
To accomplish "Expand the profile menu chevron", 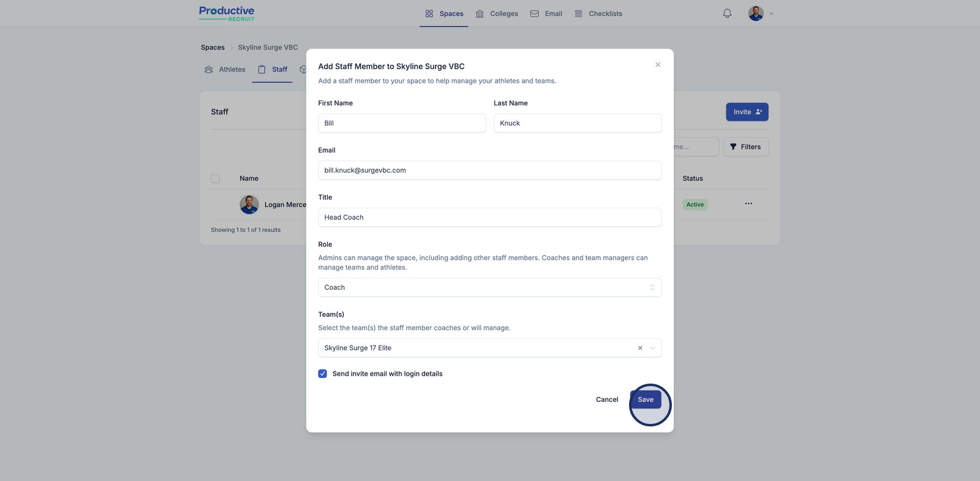I will coord(771,13).
